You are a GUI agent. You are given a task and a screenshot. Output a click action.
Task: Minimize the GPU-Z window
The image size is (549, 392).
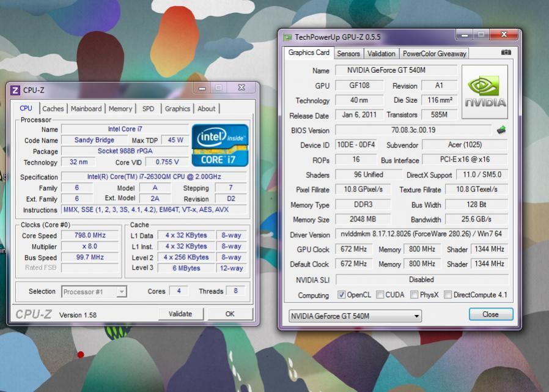coord(465,35)
